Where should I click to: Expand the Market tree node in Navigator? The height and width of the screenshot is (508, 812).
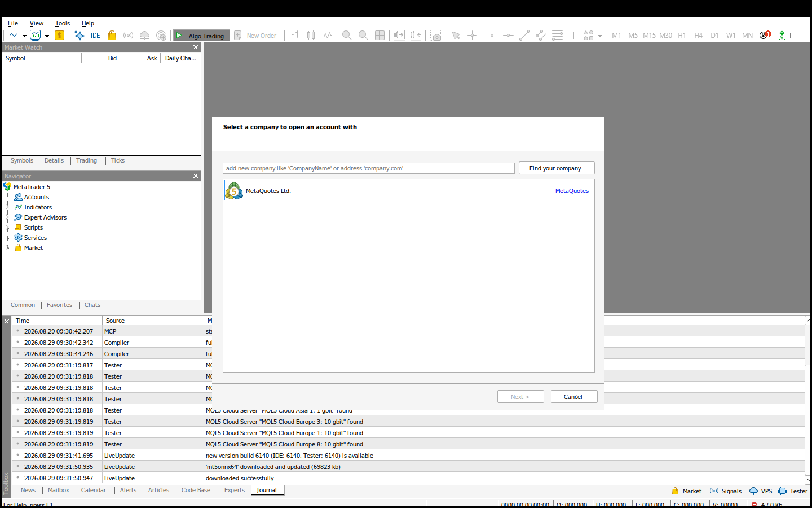tap(8, 248)
